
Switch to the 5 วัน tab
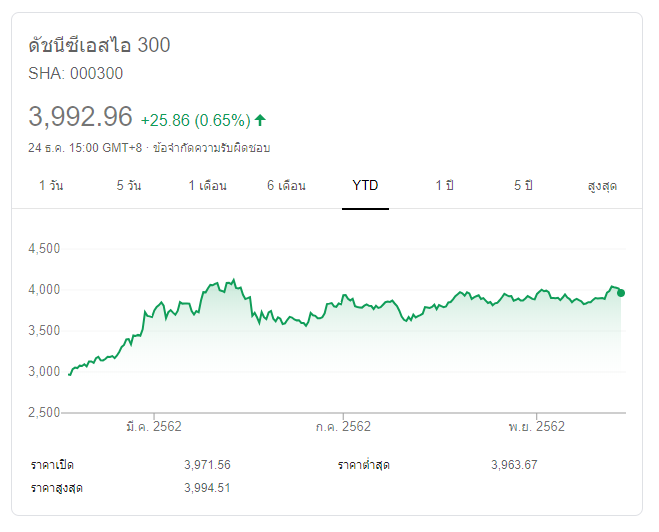pyautogui.click(x=128, y=186)
